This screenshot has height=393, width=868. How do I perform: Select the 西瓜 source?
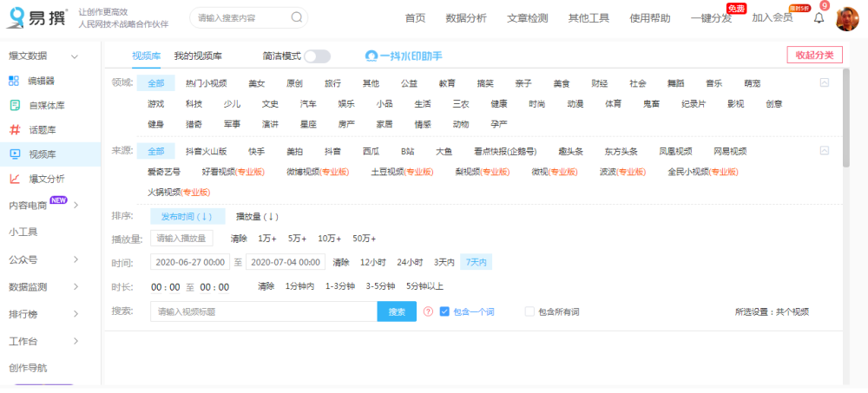371,151
